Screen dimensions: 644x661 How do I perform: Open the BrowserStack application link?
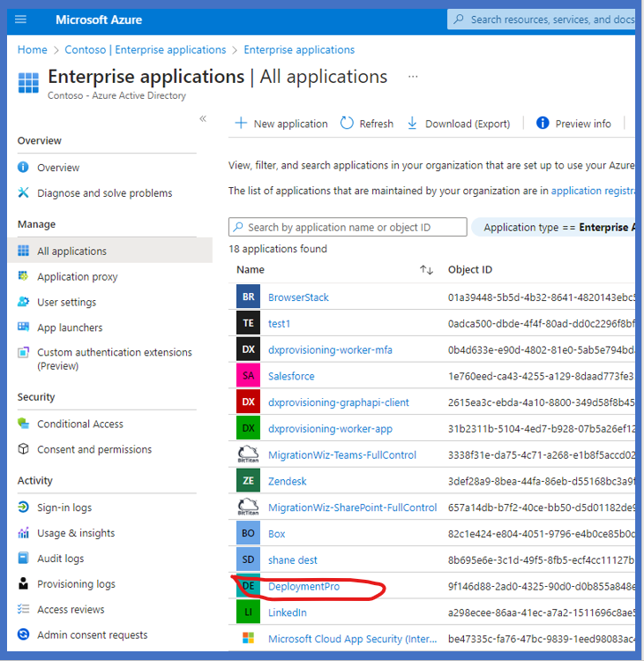(298, 297)
